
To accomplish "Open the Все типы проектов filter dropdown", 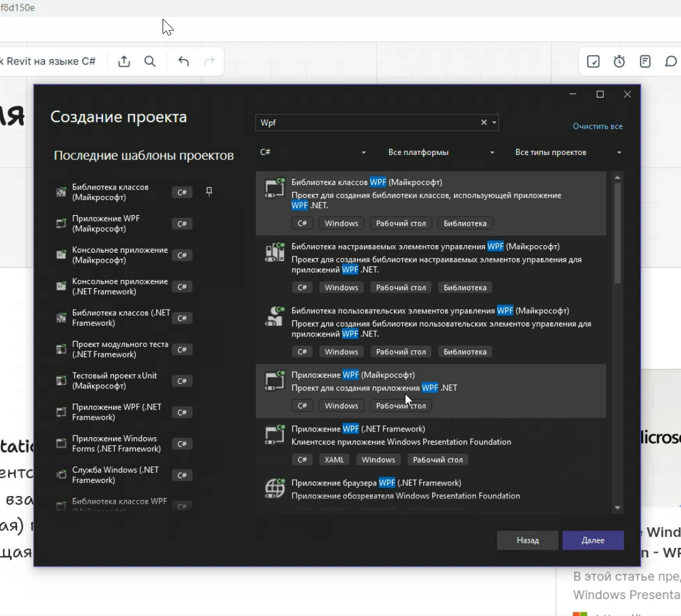I will 568,152.
